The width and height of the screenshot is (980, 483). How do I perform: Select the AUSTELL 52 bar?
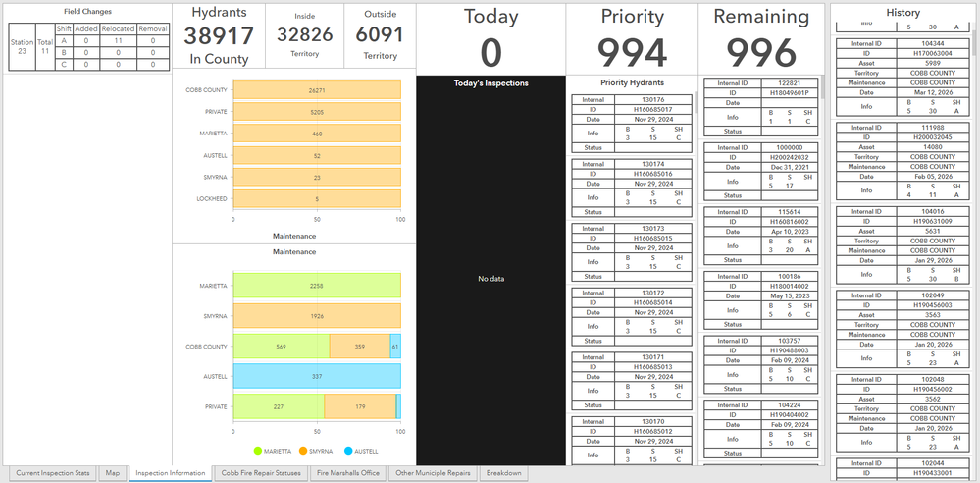click(317, 155)
